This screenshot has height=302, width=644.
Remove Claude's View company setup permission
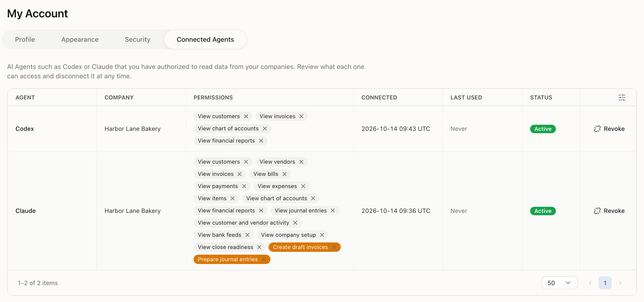click(322, 235)
